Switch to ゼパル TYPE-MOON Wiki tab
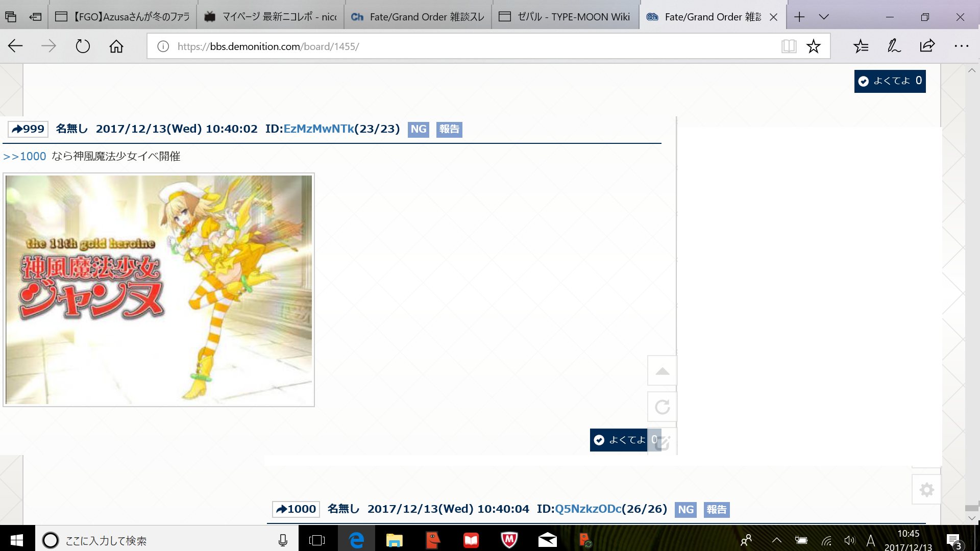The height and width of the screenshot is (551, 980). (x=565, y=17)
